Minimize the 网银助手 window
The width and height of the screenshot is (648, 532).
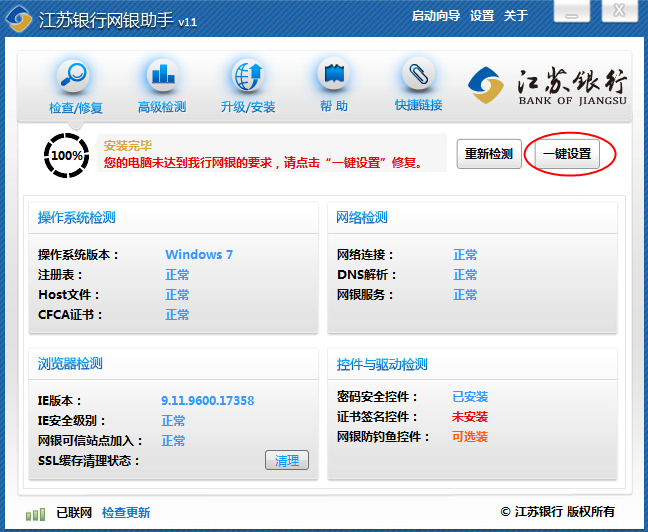tap(572, 11)
